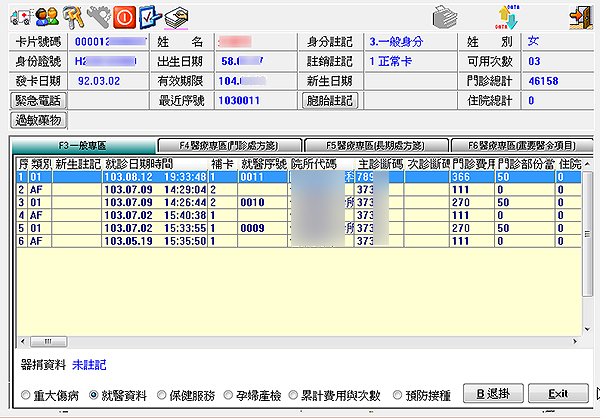Click the 緊急電話 button
Viewport: 600px width, 418px height.
click(x=38, y=100)
